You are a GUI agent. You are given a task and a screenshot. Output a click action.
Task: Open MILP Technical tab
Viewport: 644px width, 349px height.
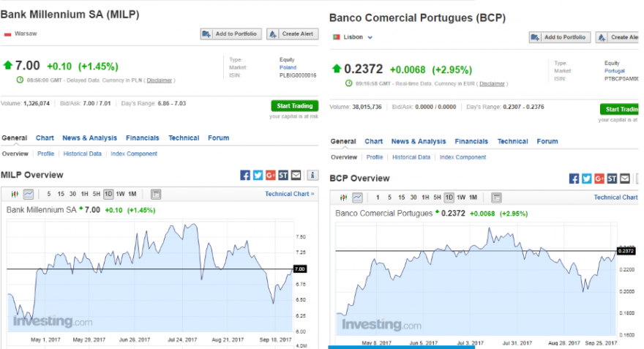tap(184, 138)
